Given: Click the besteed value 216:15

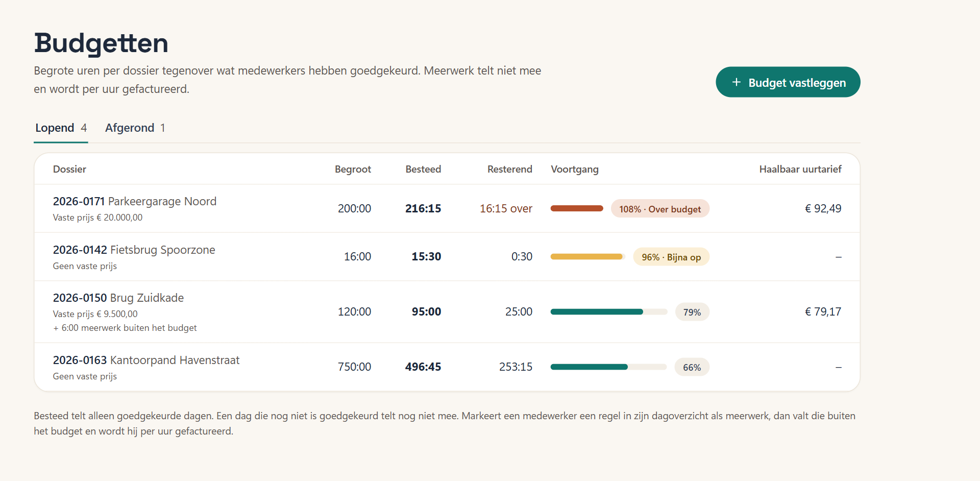Looking at the screenshot, I should 423,208.
